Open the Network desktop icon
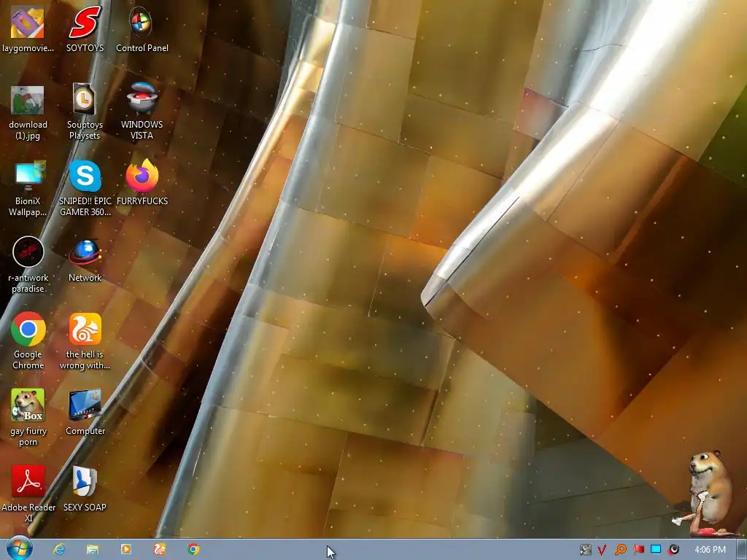Screen dimensions: 747x560 click(85, 260)
